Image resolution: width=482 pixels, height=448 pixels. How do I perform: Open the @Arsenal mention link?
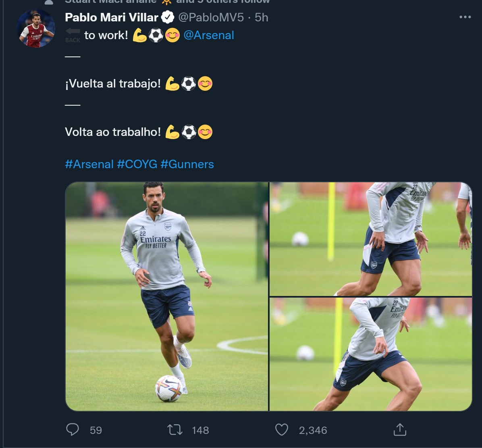208,35
